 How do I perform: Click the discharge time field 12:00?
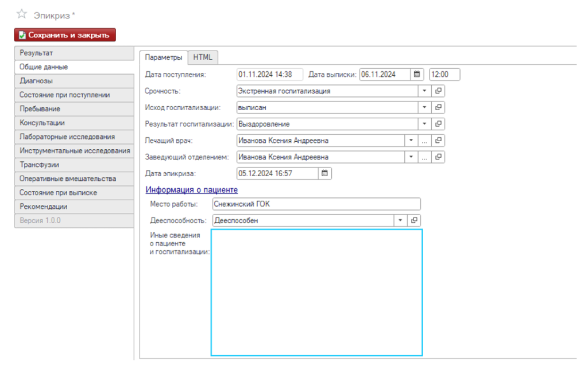(x=444, y=75)
